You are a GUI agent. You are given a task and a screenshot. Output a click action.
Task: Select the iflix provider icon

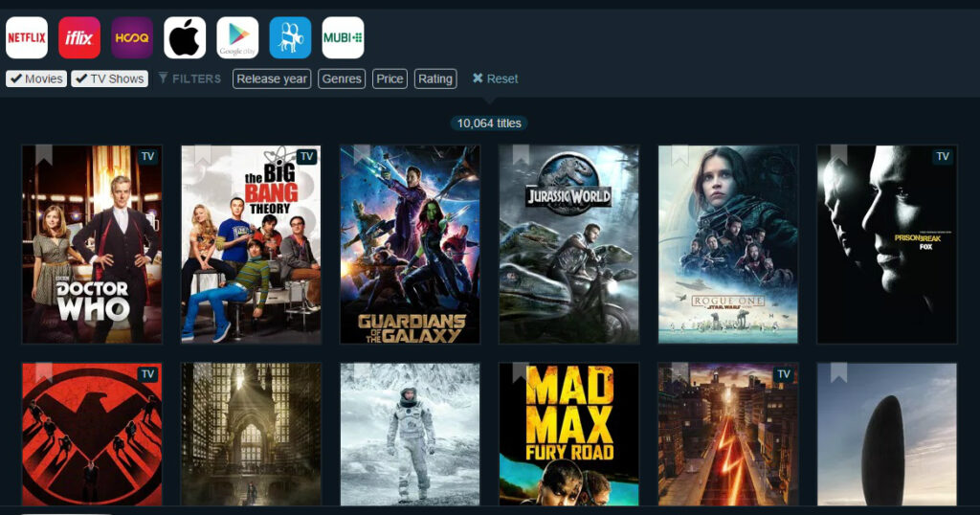tap(79, 37)
